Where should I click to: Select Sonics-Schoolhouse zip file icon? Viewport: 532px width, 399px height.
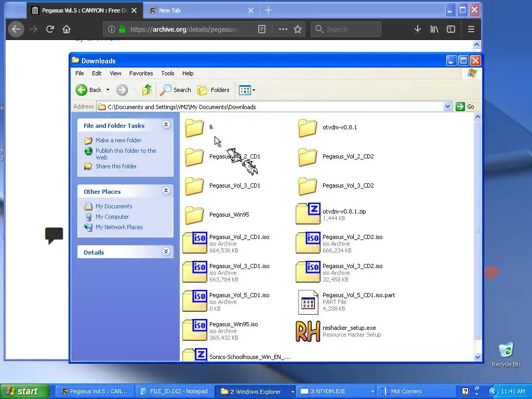[x=195, y=355]
